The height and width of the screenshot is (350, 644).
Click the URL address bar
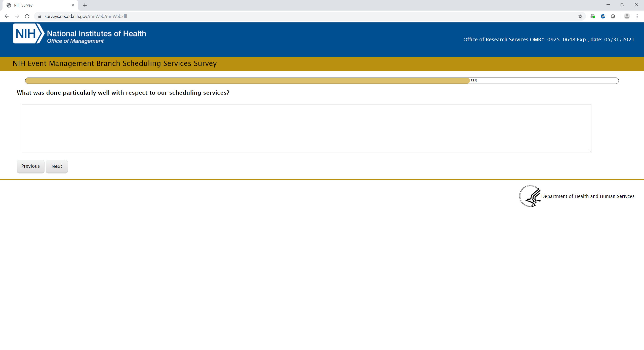[x=302, y=16]
